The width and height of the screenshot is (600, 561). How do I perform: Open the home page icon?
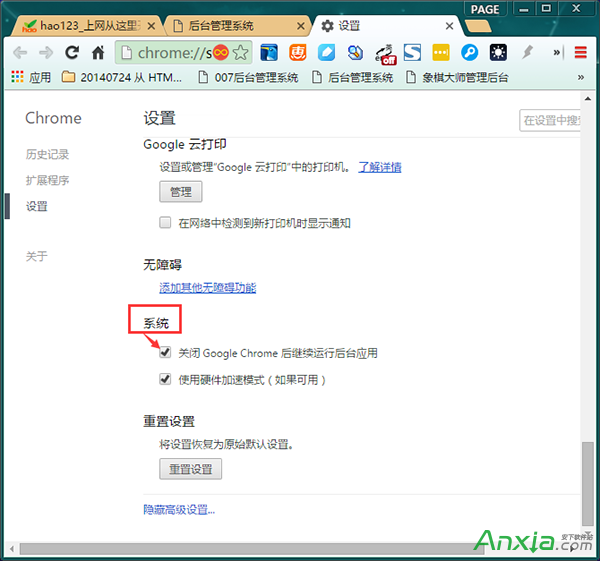pos(98,52)
